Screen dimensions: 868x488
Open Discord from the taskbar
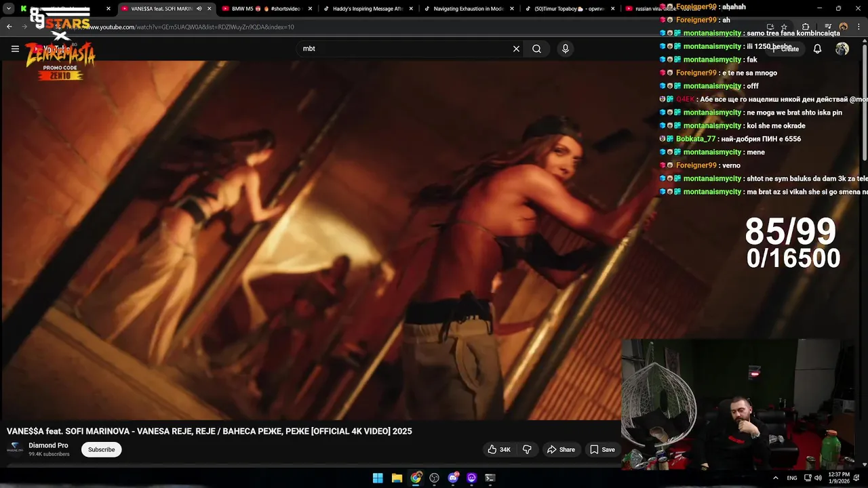point(453,478)
